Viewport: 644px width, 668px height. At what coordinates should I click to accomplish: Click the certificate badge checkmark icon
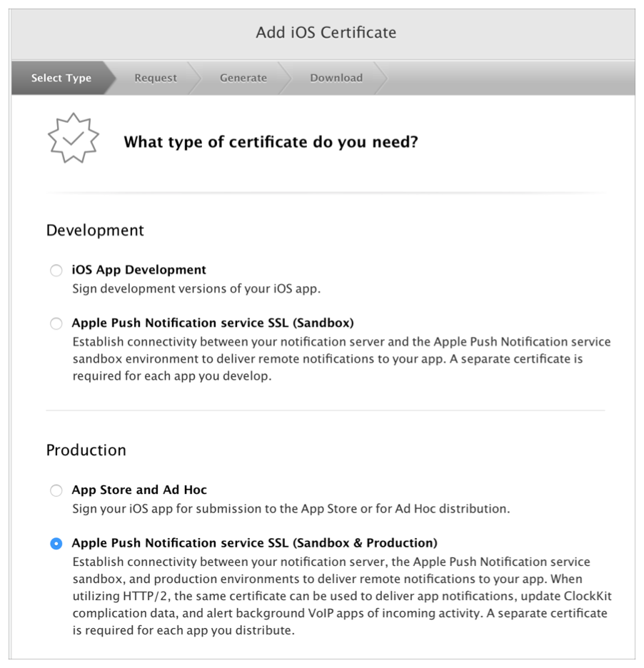pyautogui.click(x=73, y=138)
